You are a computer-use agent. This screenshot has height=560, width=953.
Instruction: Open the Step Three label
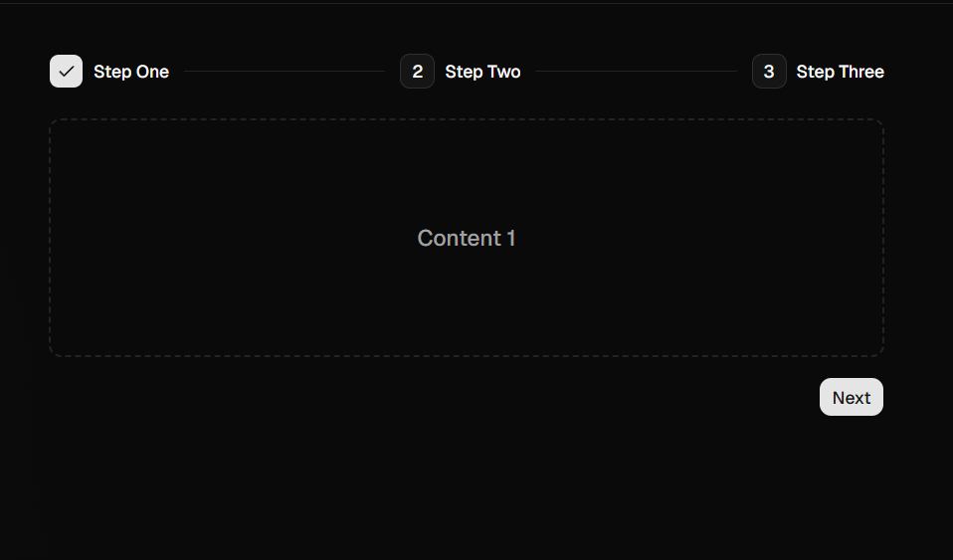(840, 72)
